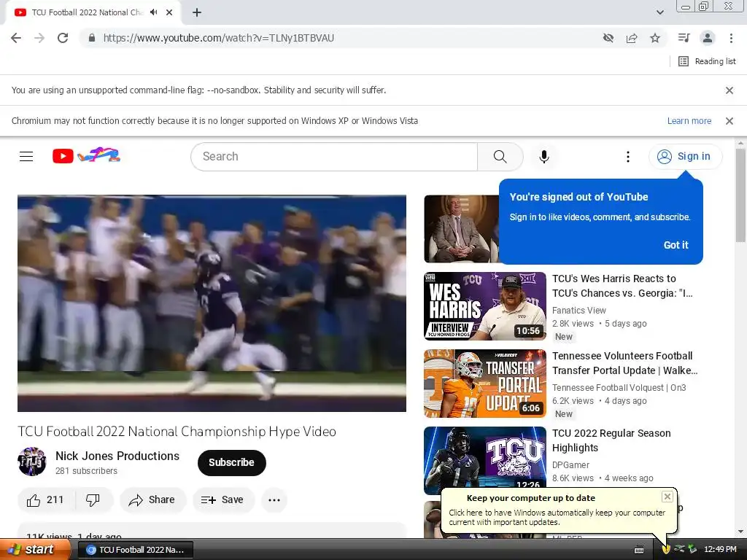
Task: Click the Sign in button
Action: [684, 156]
